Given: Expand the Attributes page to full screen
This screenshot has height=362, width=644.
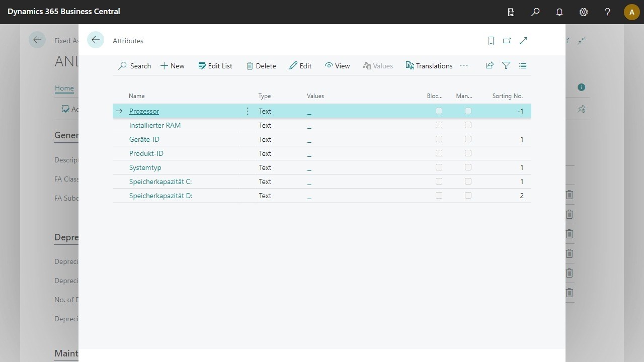Looking at the screenshot, I should [x=523, y=41].
